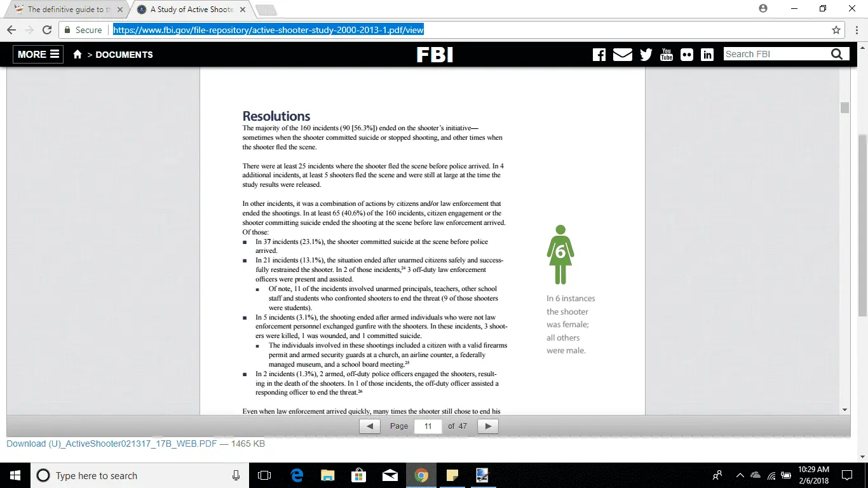Open the Chrome three-dot menu
The width and height of the screenshot is (868, 488).
[856, 30]
